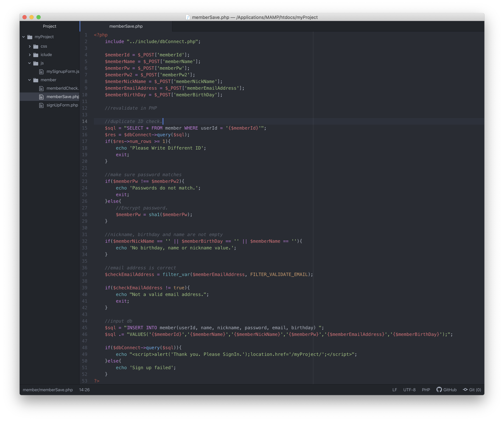Click the SELECT * FROM member query line
The width and height of the screenshot is (504, 421).
point(186,128)
